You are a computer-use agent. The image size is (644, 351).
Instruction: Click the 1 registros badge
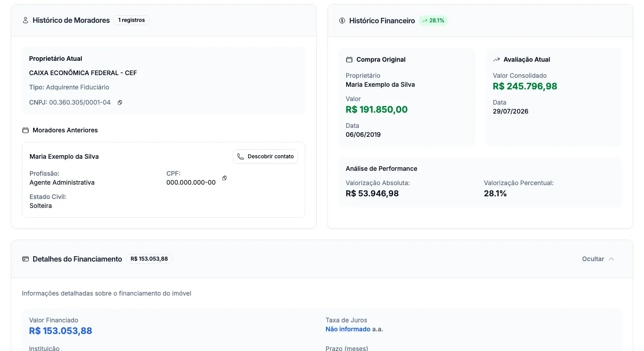(131, 20)
